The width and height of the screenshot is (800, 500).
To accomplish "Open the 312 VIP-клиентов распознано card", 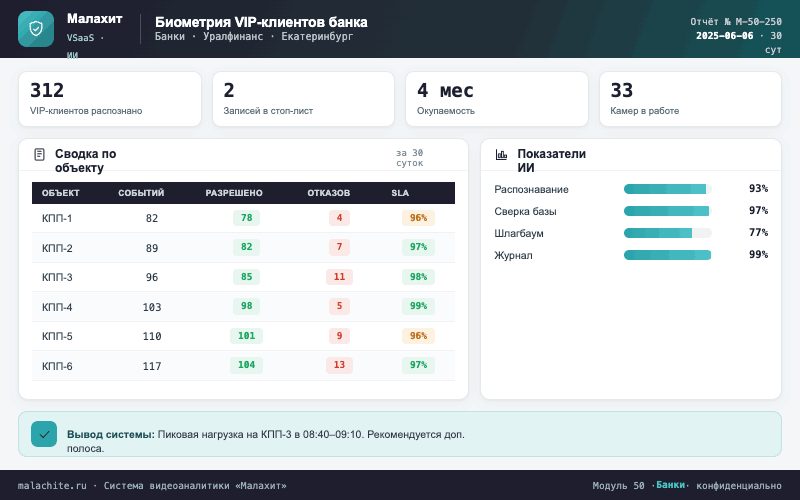I will pos(110,99).
